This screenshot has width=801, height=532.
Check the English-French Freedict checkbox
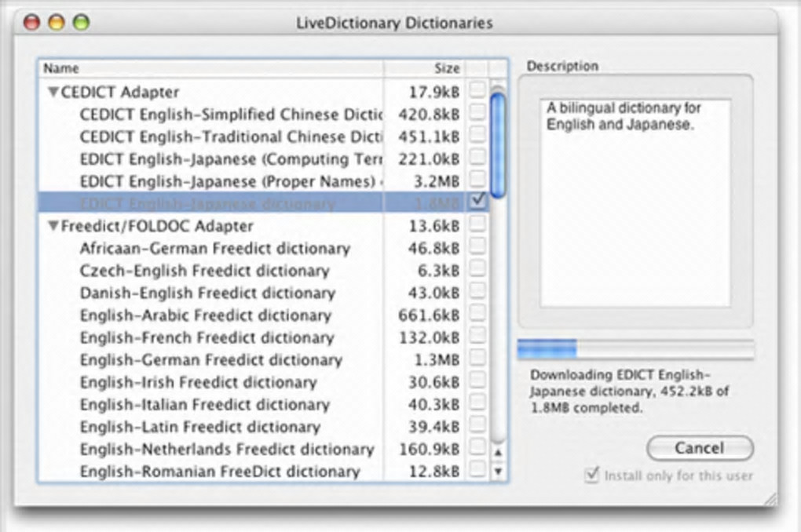pos(477,335)
